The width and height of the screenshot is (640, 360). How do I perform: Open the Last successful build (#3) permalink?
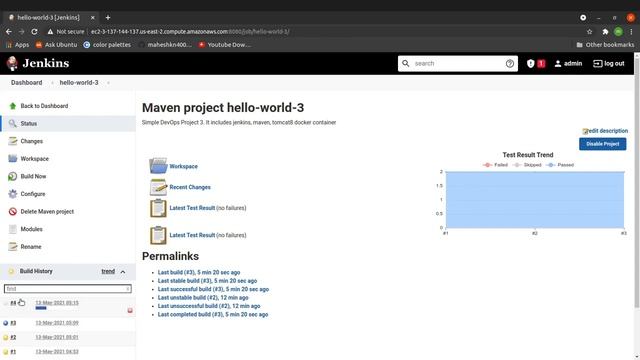point(213,289)
